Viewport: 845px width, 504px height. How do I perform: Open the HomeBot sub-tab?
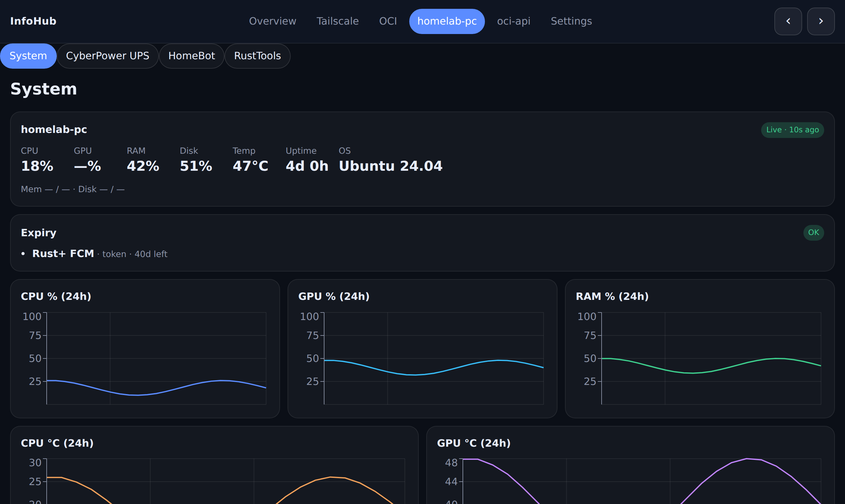[192, 56]
